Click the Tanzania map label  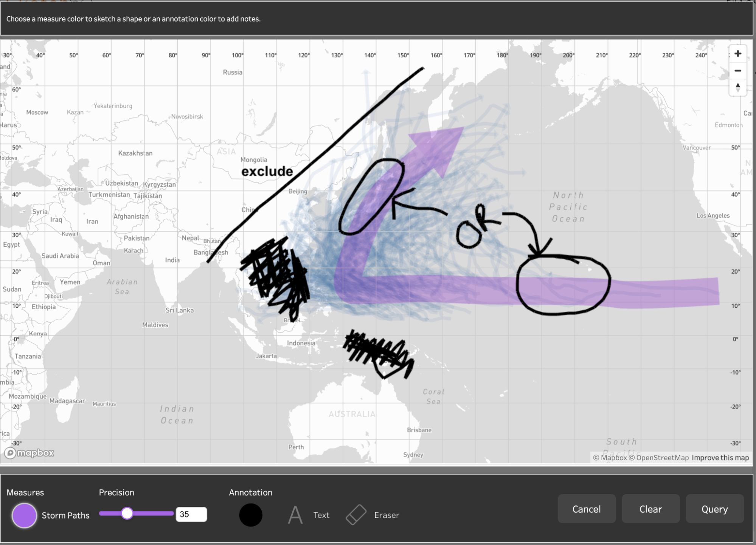coord(28,356)
